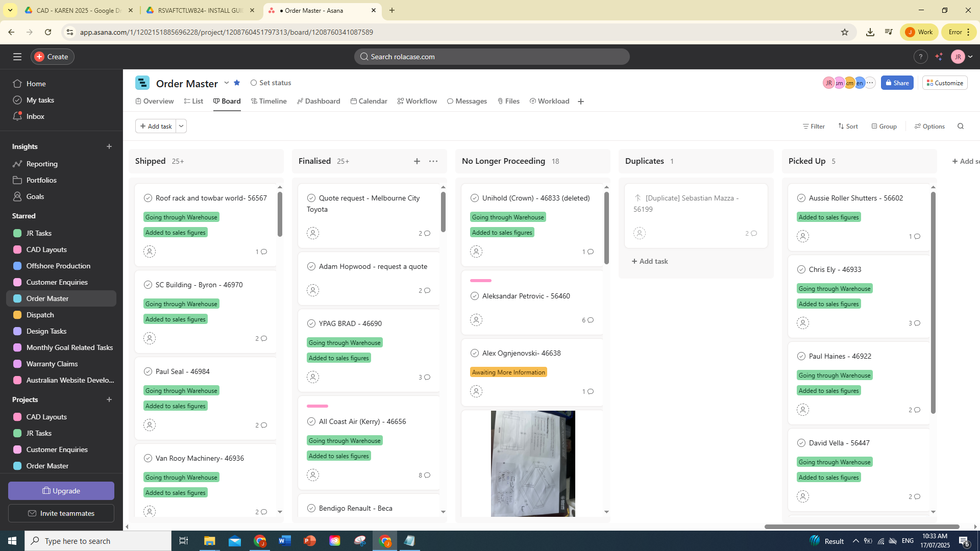Click the Share button
Image resolution: width=980 pixels, height=551 pixels.
(897, 83)
